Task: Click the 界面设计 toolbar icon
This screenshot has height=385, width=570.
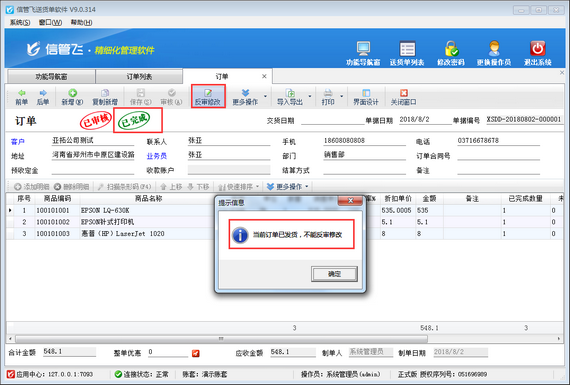Action: (x=366, y=93)
